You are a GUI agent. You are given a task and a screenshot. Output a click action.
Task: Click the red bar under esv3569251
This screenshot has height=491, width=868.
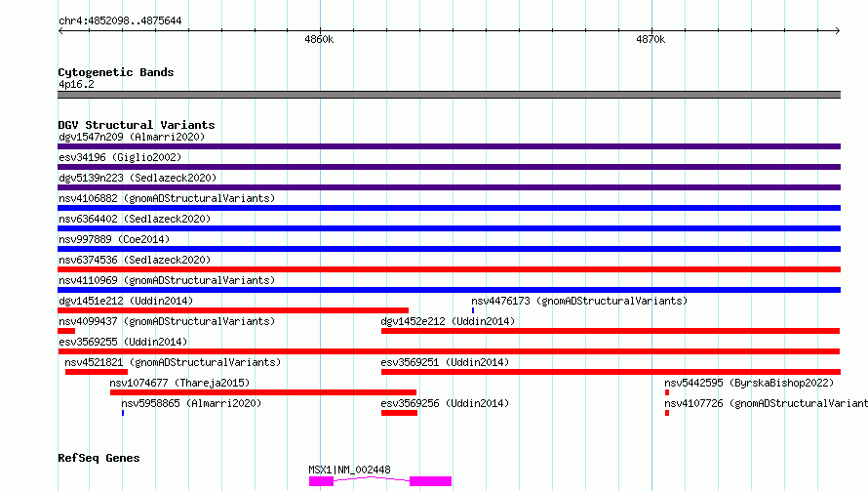pos(611,372)
